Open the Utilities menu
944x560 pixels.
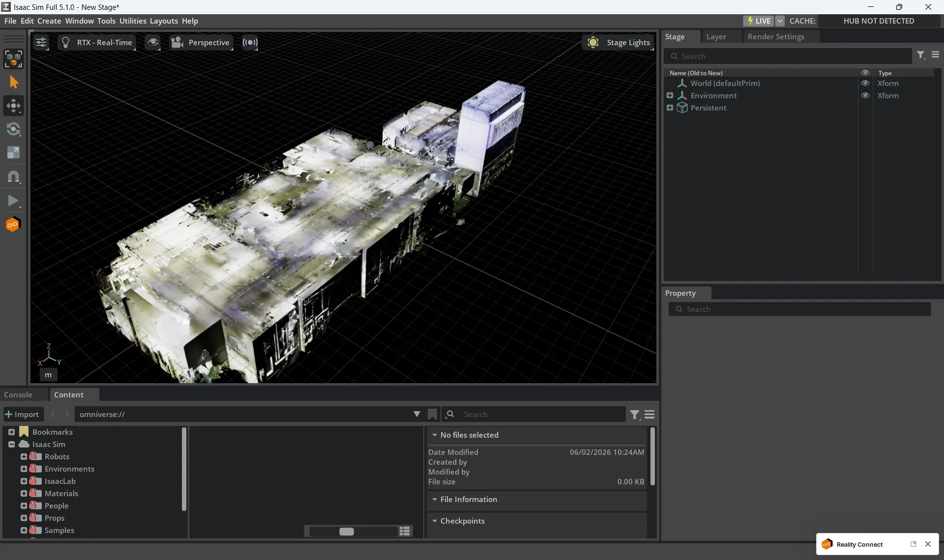pyautogui.click(x=133, y=21)
